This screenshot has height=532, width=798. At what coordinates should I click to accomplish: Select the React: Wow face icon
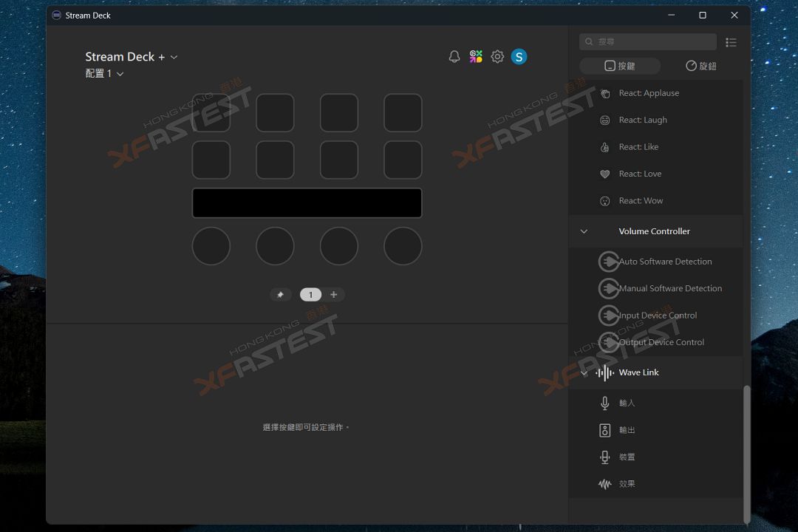604,201
